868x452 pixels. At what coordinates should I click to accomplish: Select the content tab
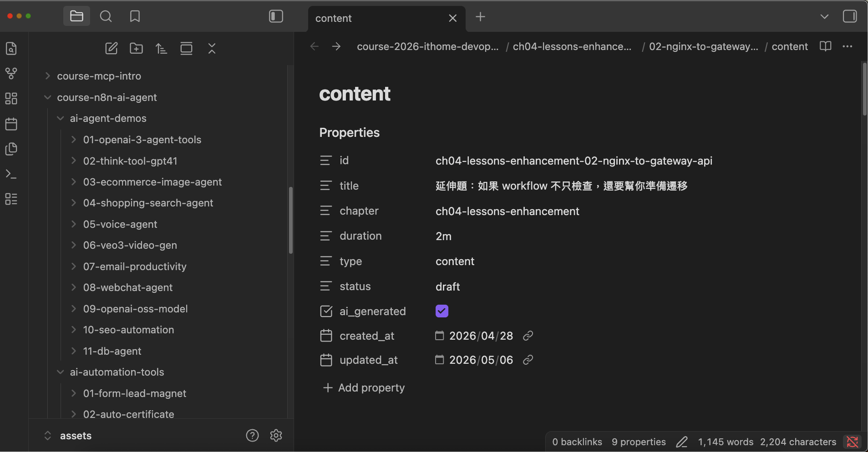click(387, 18)
